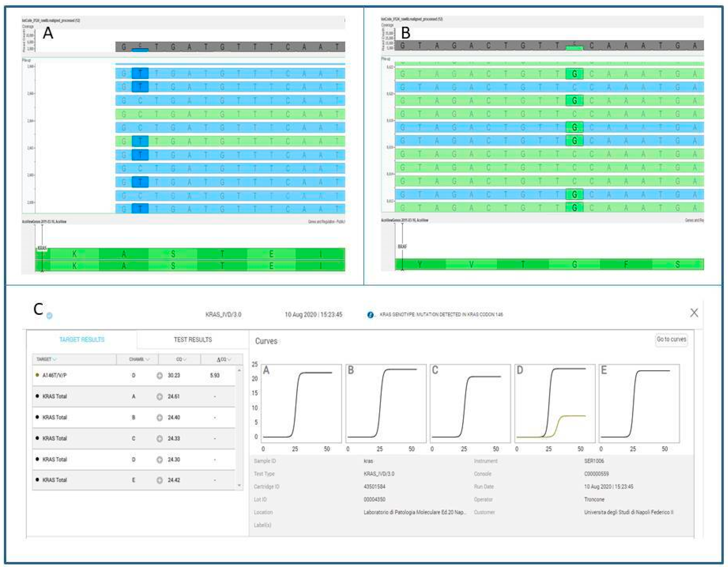The width and height of the screenshot is (728, 567).
Task: Select the KRAS Total row for chamber C
Action: pyautogui.click(x=134, y=439)
